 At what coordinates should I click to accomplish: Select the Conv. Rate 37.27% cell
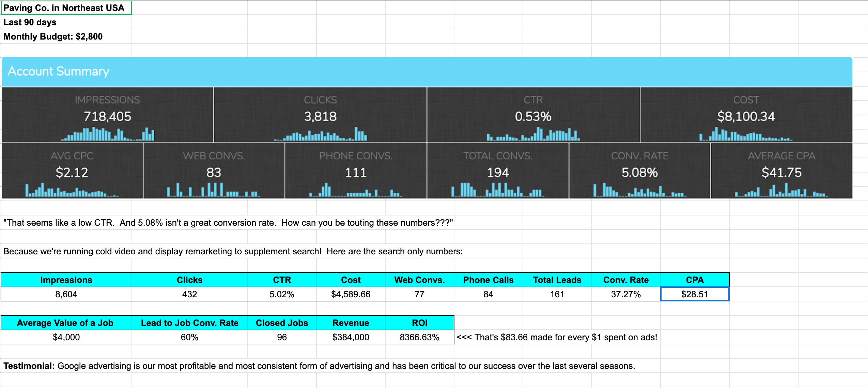626,294
